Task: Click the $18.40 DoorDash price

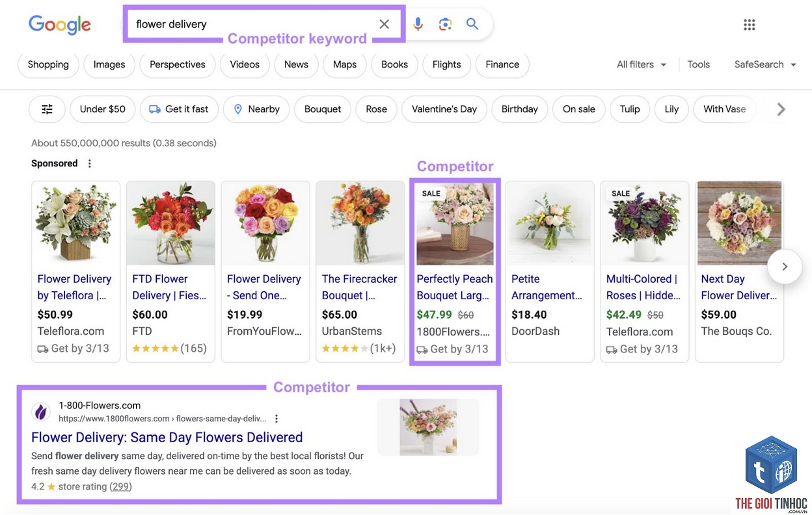Action: 529,315
